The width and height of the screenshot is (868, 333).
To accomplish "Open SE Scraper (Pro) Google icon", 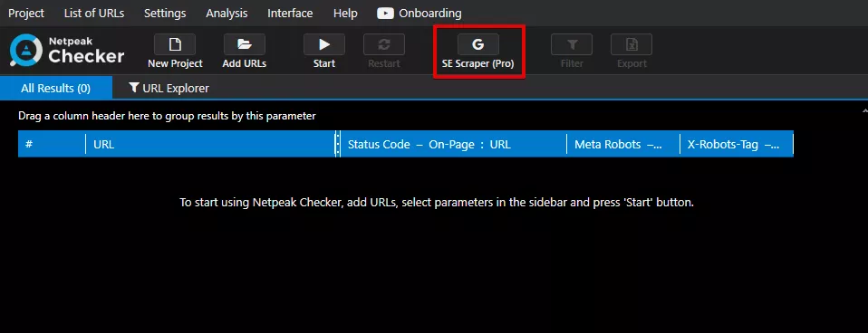I will pos(478,44).
